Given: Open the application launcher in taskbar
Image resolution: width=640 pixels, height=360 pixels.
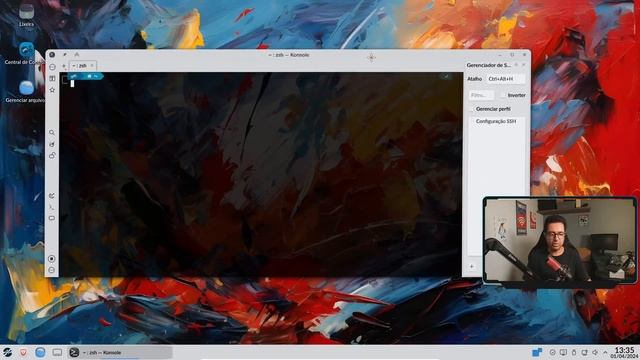Looking at the screenshot, I should (8, 352).
